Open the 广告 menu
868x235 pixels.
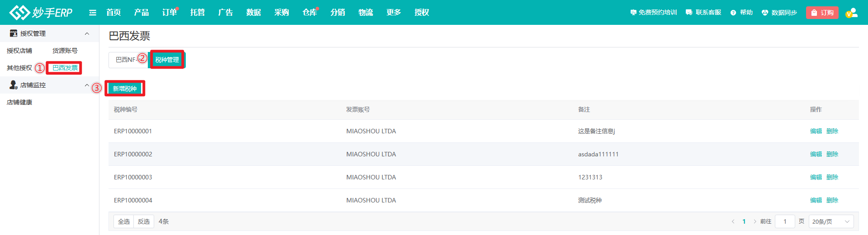[226, 13]
